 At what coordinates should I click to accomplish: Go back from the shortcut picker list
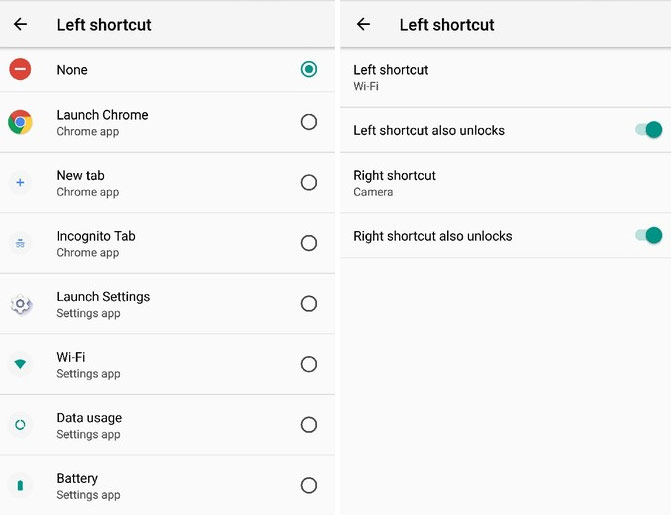pos(20,24)
